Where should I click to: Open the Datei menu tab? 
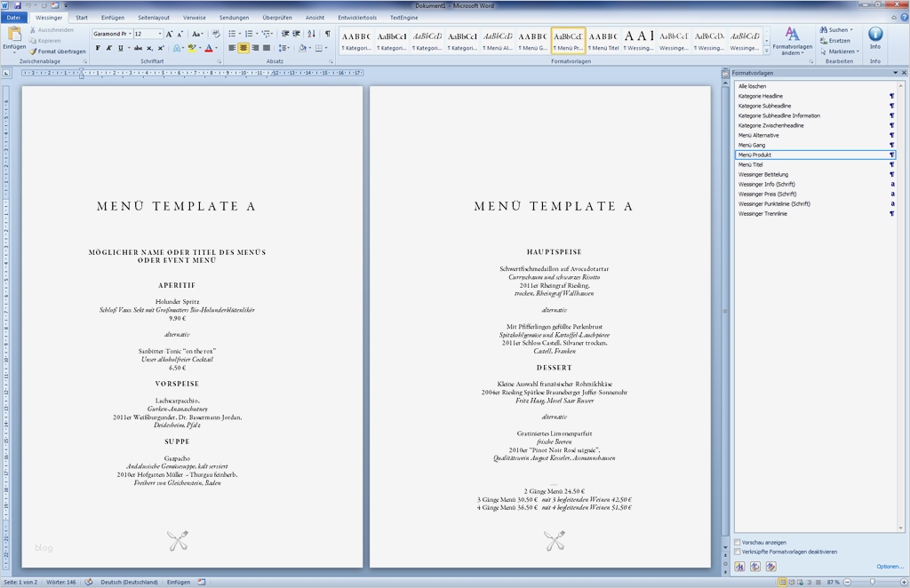tap(13, 17)
